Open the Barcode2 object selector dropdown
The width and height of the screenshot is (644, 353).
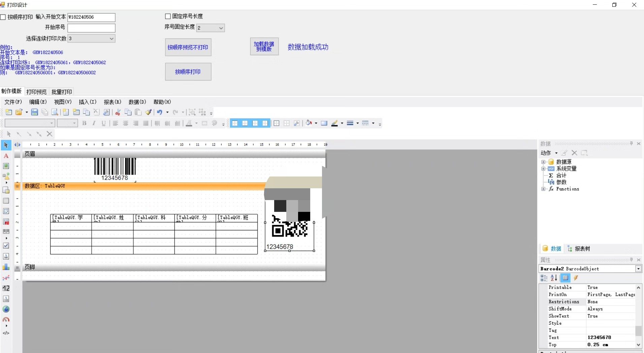(x=638, y=269)
